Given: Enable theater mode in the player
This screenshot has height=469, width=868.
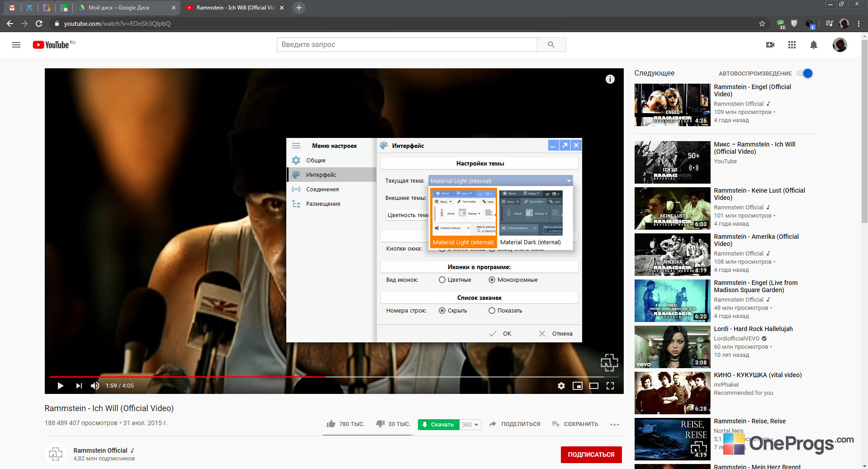Looking at the screenshot, I should point(594,386).
